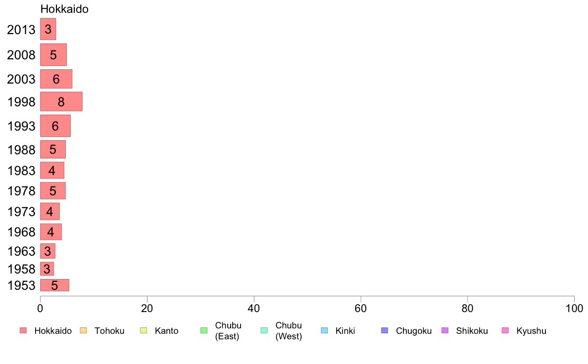Click the Tohoku legend color swatch
This screenshot has height=364, width=588.
pyautogui.click(x=83, y=330)
